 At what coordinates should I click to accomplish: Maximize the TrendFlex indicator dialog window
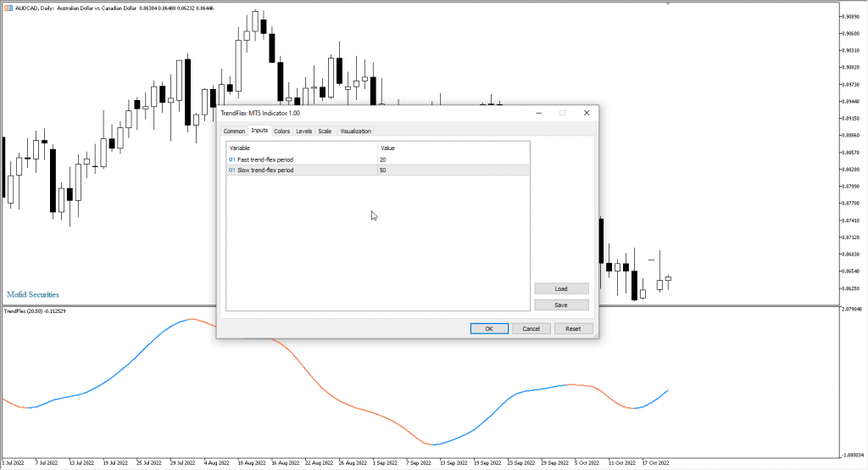pos(561,113)
